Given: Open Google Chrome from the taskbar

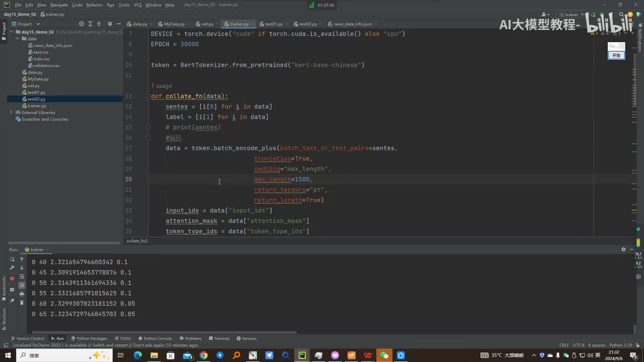Looking at the screenshot, I should point(203,355).
